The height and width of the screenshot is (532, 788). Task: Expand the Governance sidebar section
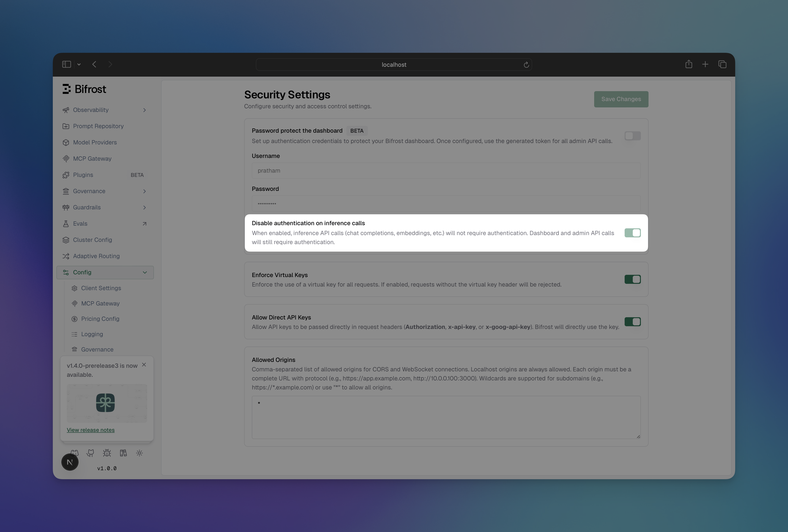point(89,191)
